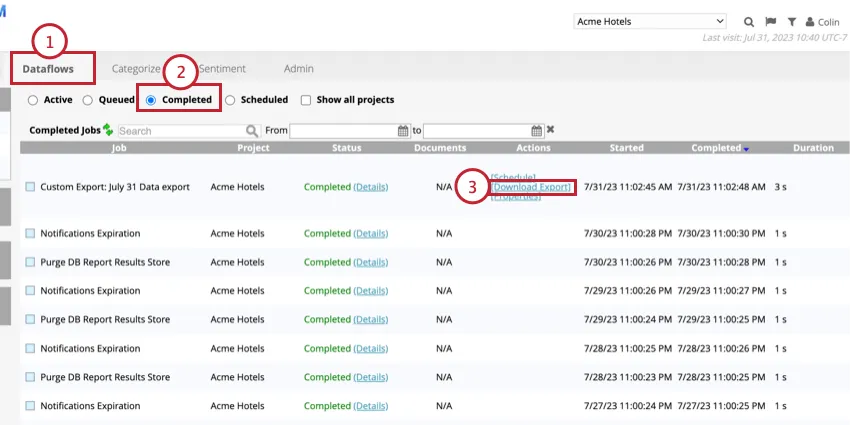This screenshot has width=850, height=425.
Task: Sort by the Completed column header
Action: 715,148
